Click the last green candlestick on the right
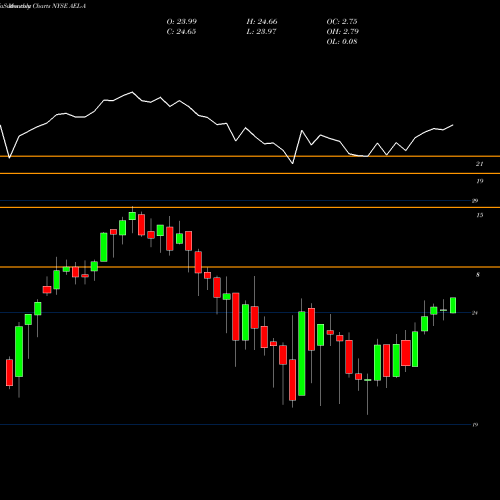 (453, 305)
